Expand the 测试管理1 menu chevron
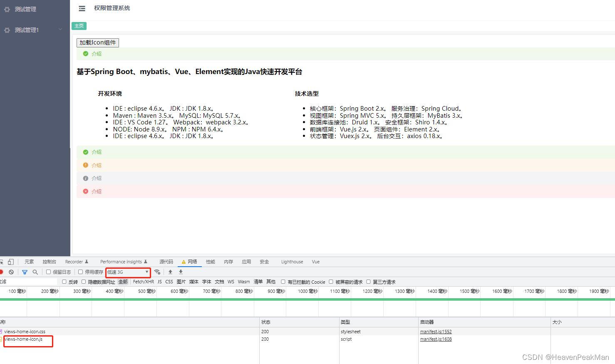This screenshot has width=615, height=364. point(60,30)
